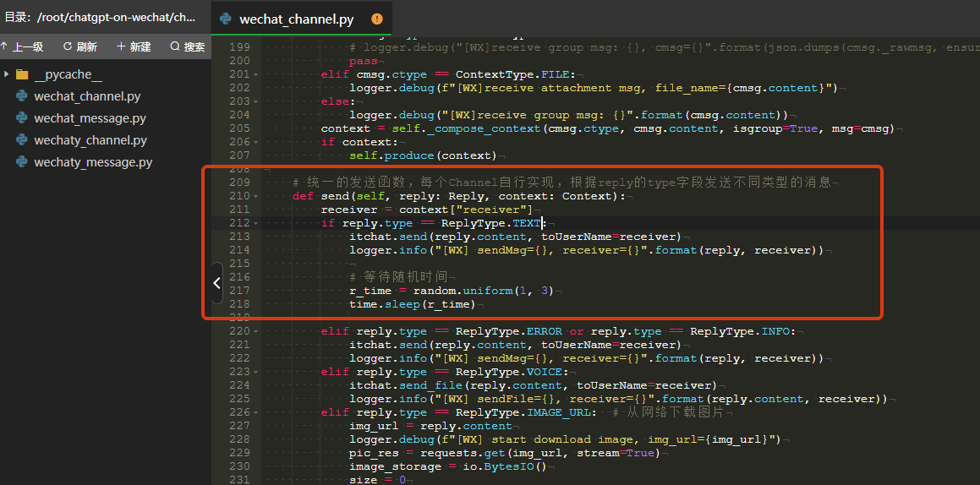Fold the elif block at line 226
This screenshot has height=485, width=980.
click(x=256, y=412)
